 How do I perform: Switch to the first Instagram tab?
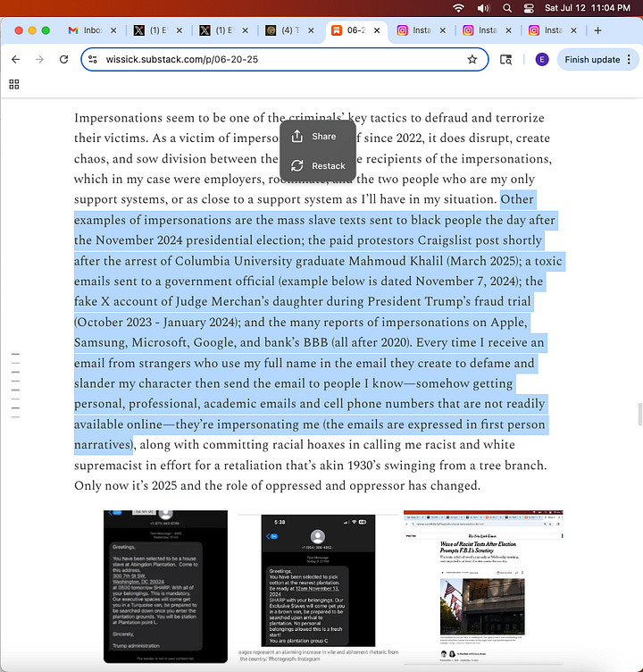tap(414, 30)
